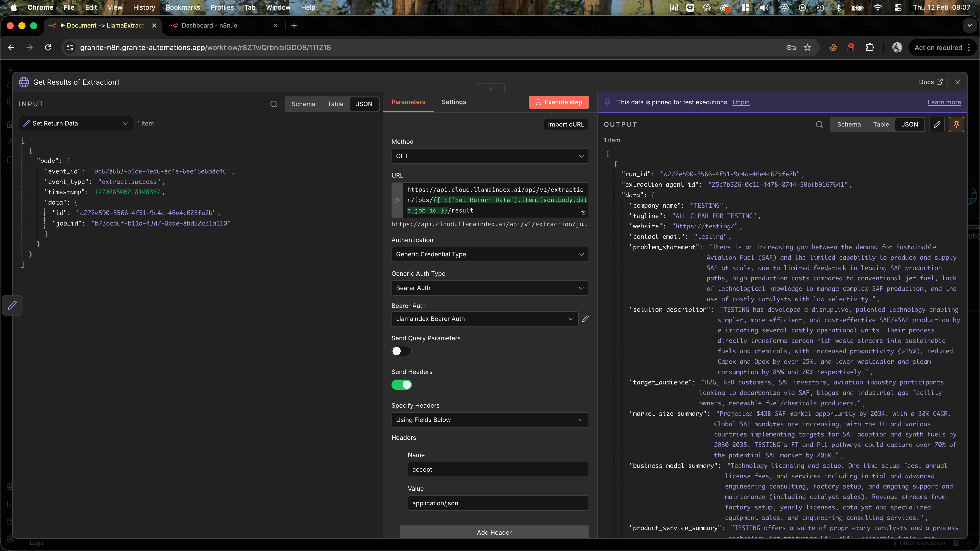Bookmark the page with the star icon
The width and height of the screenshot is (980, 551).
tap(807, 47)
